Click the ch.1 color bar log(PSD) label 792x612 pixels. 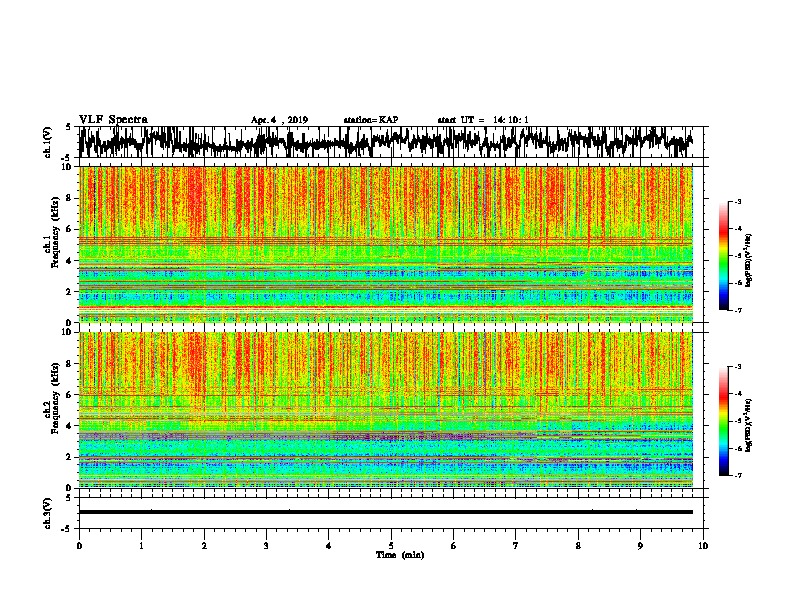click(x=748, y=260)
